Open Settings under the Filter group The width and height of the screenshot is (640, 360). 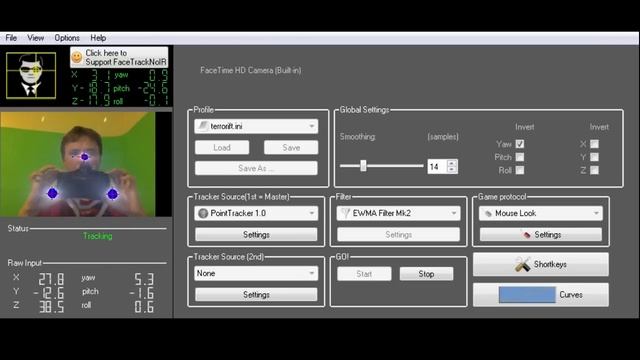[398, 235]
